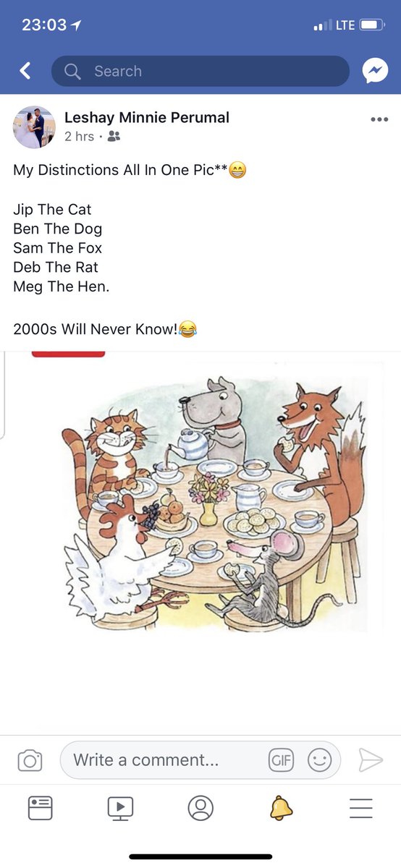This screenshot has width=401, height=868.
Task: Go to the News Feed tab
Action: pos(41,807)
